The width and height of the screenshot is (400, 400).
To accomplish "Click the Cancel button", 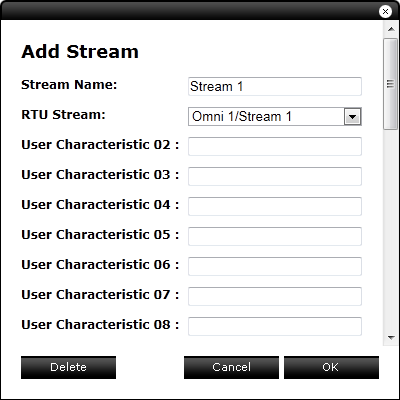I will pyautogui.click(x=231, y=367).
